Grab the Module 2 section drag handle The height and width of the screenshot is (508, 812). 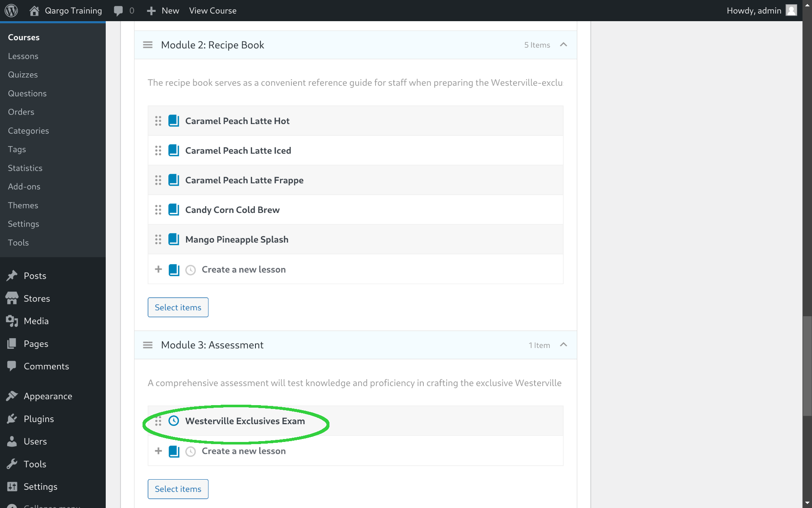tap(148, 45)
